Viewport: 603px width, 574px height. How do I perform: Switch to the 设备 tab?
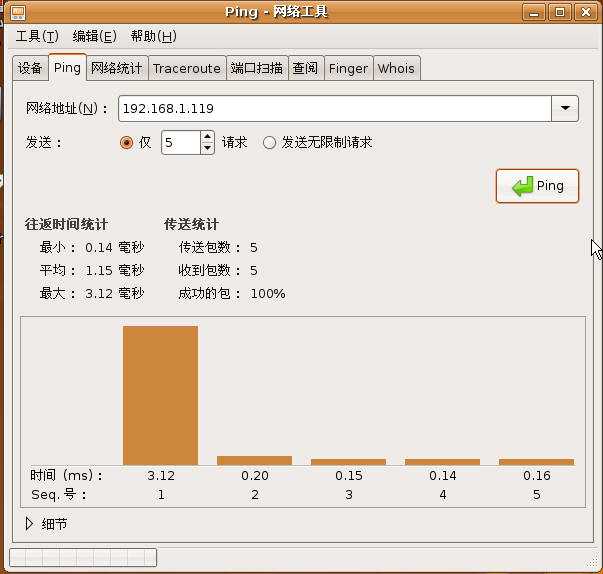tap(30, 68)
